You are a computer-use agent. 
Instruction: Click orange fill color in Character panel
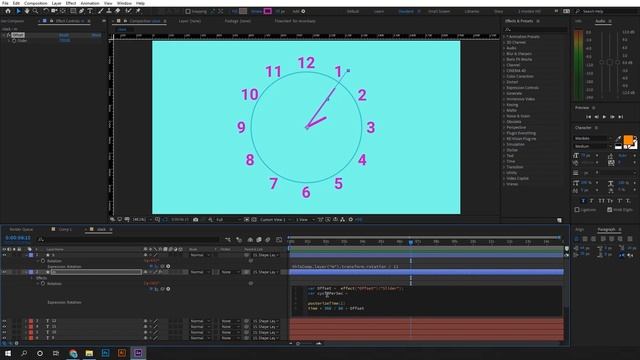coord(628,140)
